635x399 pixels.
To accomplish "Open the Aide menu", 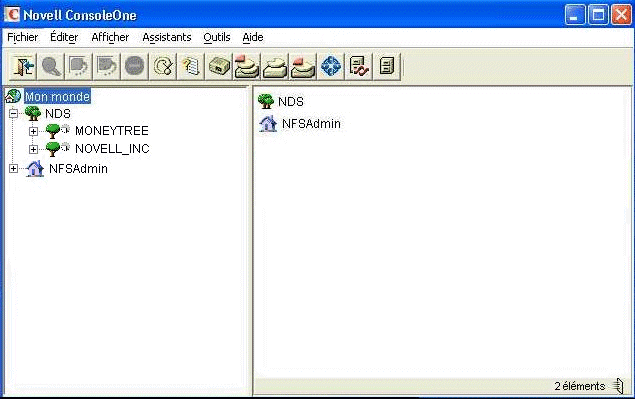I will click(253, 37).
